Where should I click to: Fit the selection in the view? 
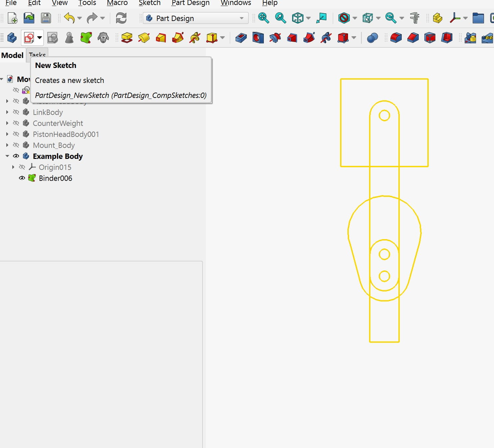tap(280, 18)
